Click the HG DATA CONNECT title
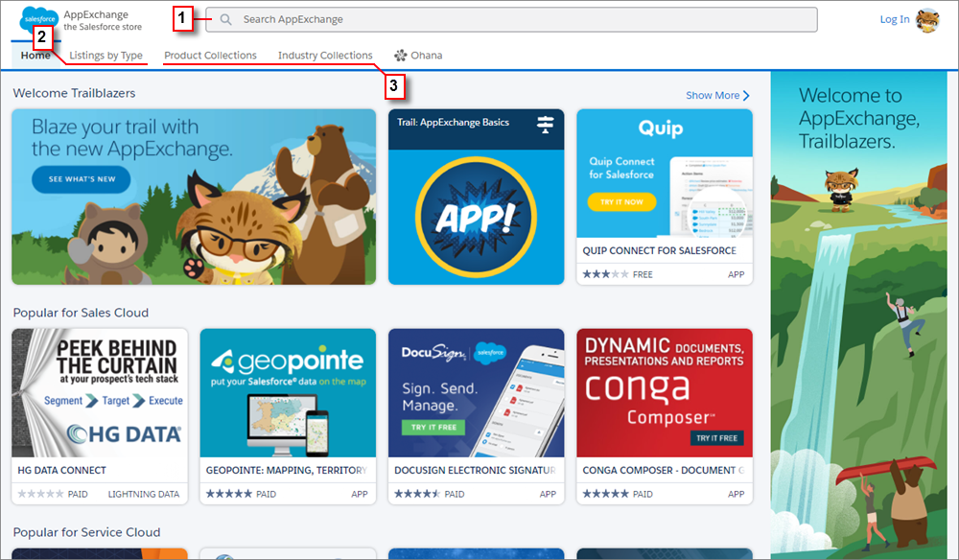Screen dimensions: 959x560 pyautogui.click(x=61, y=470)
